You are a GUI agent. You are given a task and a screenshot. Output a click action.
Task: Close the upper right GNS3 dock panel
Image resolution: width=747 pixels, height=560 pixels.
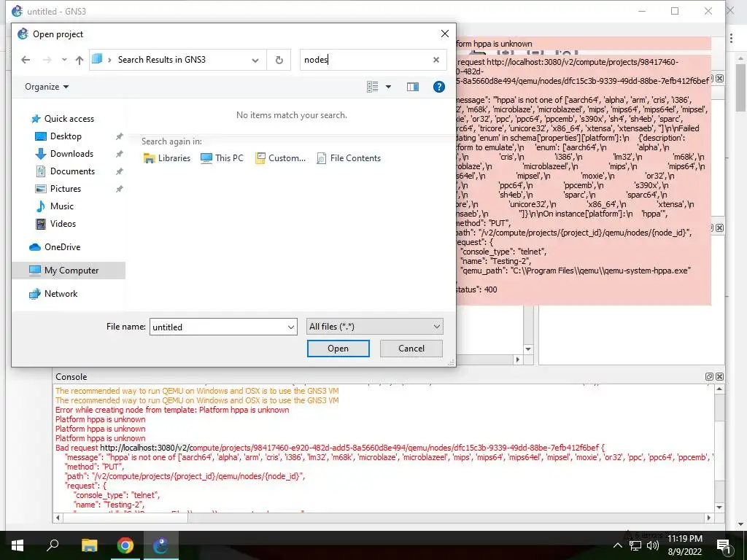(719, 78)
